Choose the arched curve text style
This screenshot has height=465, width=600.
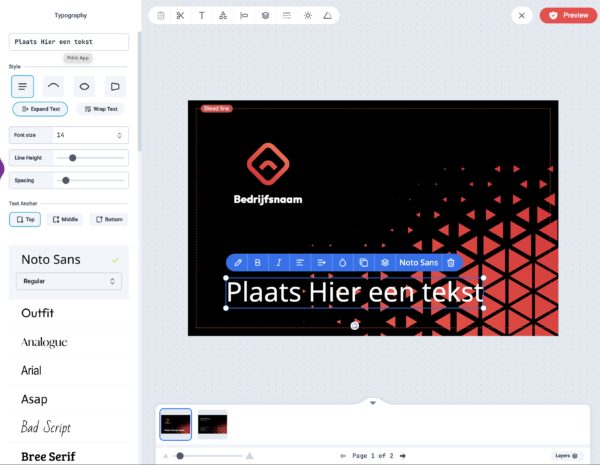pyautogui.click(x=54, y=86)
